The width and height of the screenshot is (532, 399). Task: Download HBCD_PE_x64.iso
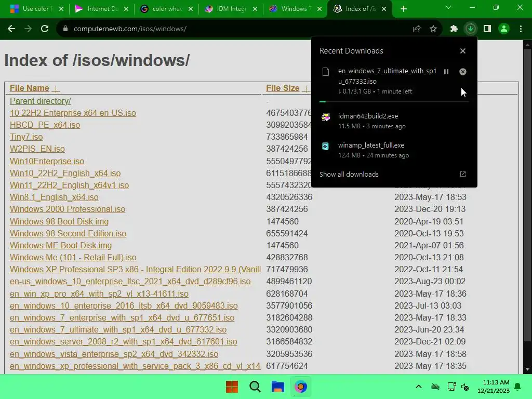coord(45,125)
